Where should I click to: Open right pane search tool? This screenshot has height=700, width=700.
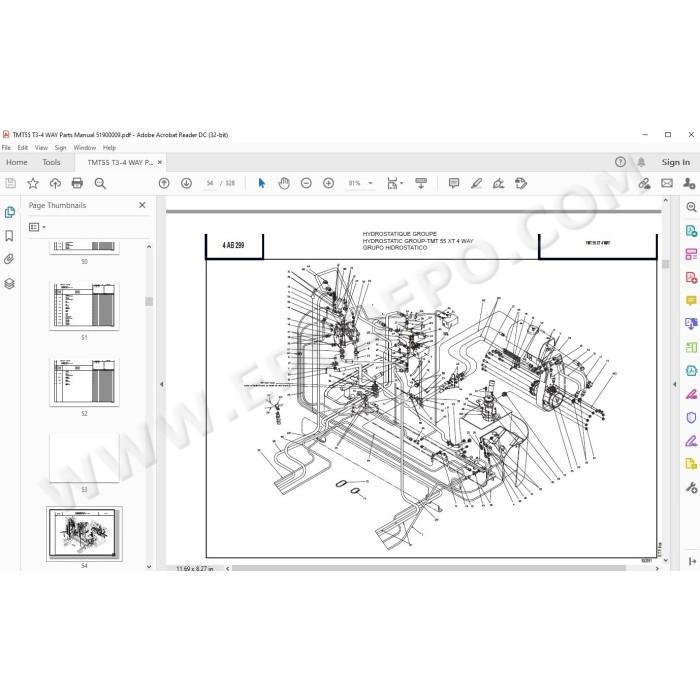click(x=691, y=207)
